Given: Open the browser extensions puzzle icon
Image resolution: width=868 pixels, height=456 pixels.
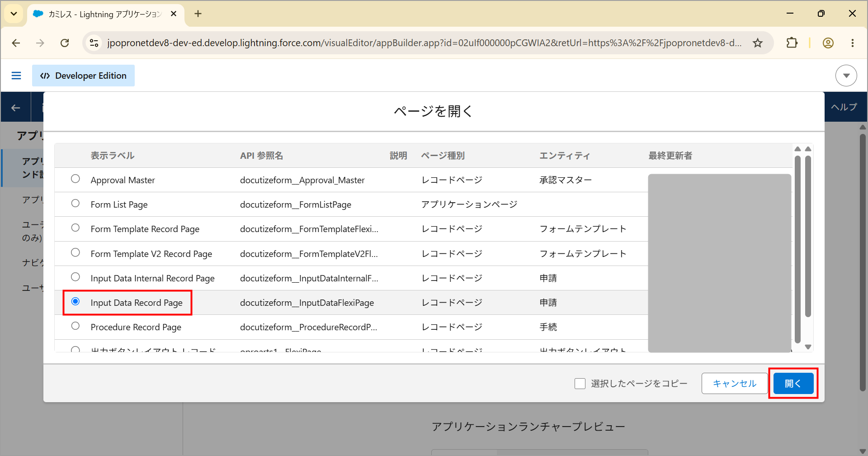Looking at the screenshot, I should pos(792,43).
